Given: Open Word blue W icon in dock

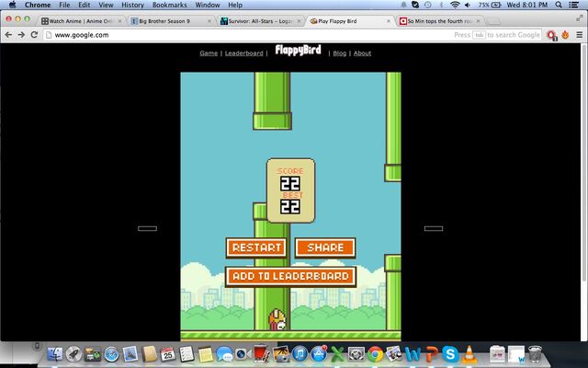Looking at the screenshot, I should tap(413, 353).
